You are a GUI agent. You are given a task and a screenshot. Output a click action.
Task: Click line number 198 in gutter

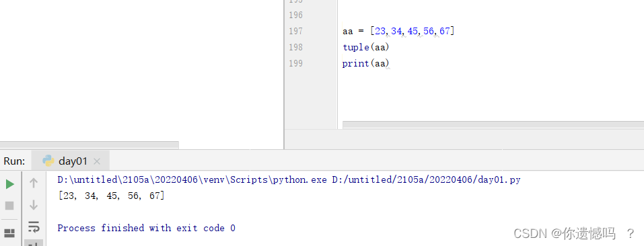coord(295,48)
